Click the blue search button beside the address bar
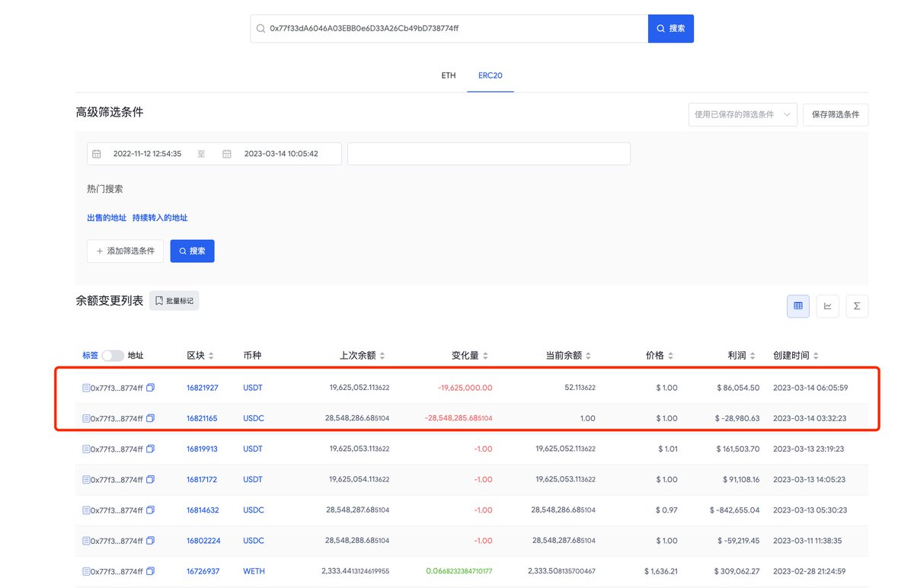The width and height of the screenshot is (914, 588). pos(670,28)
